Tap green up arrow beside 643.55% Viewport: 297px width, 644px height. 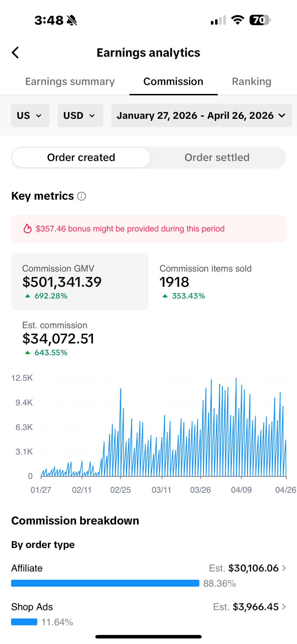28,353
